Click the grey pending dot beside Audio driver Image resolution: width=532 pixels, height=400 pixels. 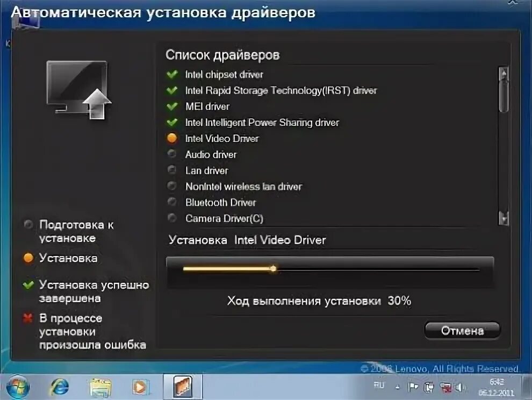tap(172, 154)
